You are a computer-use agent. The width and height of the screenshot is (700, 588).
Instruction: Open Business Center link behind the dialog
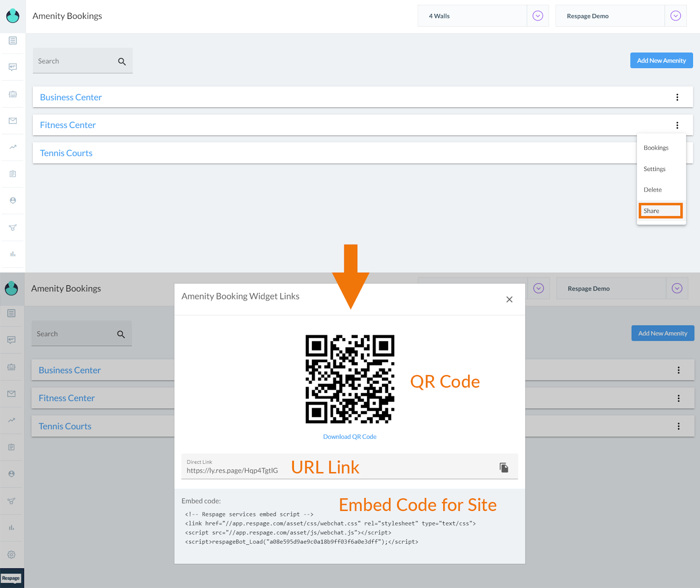[x=70, y=370]
